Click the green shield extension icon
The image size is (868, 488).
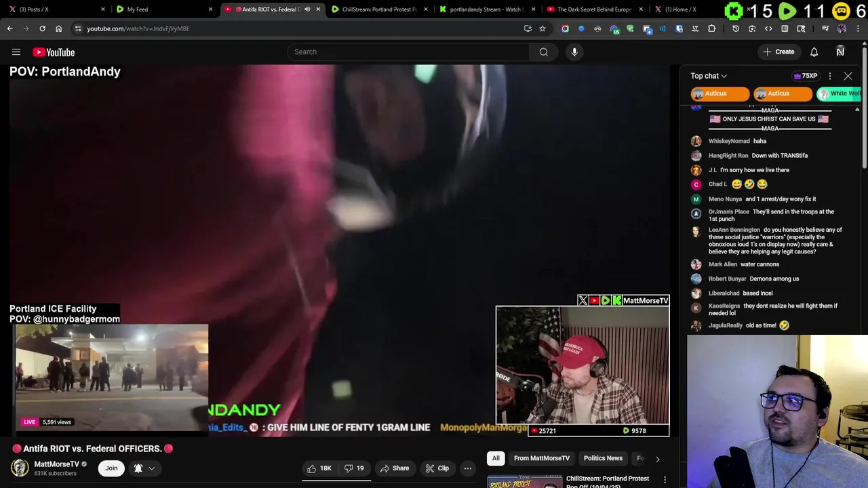click(630, 28)
